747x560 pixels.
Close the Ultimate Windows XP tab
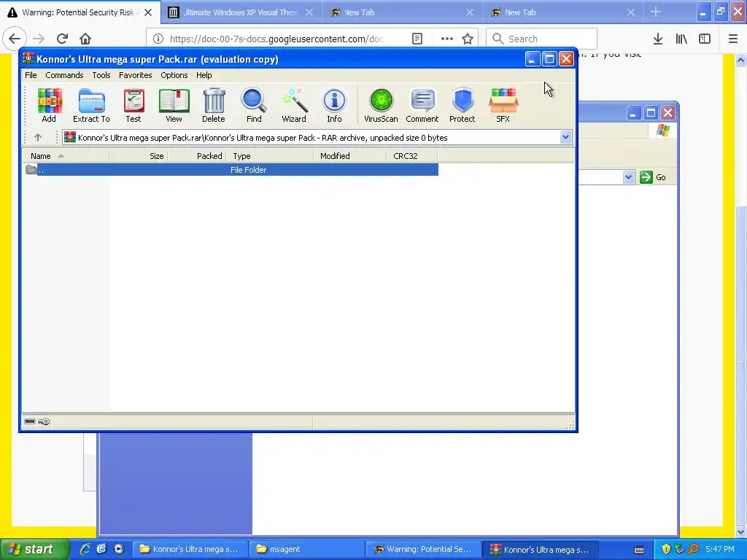[x=309, y=12]
